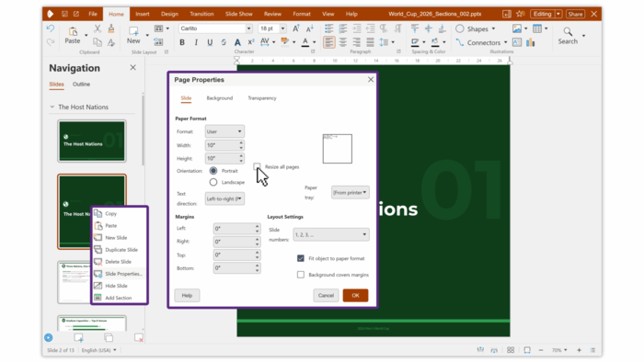The height and width of the screenshot is (362, 644).
Task: Open Shapes dropdown
Action: tap(493, 28)
